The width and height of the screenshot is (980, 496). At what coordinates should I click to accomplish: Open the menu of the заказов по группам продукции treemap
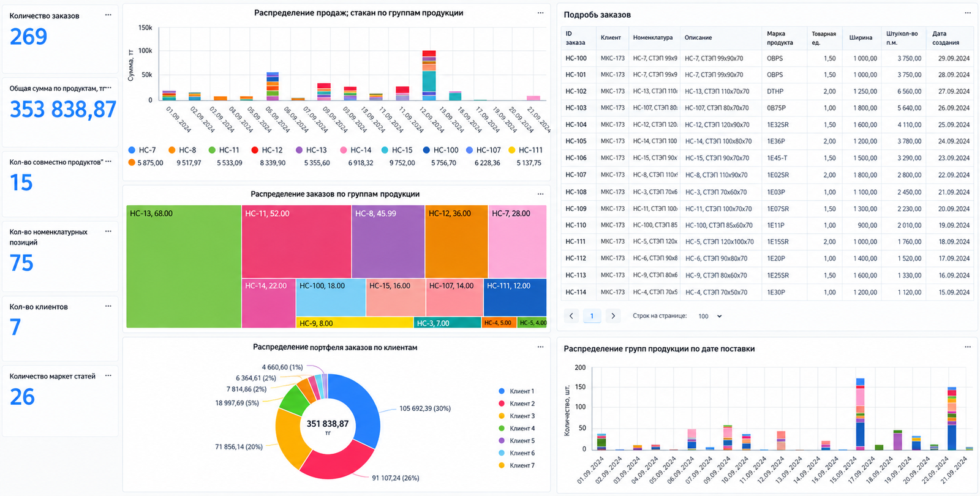(x=540, y=194)
